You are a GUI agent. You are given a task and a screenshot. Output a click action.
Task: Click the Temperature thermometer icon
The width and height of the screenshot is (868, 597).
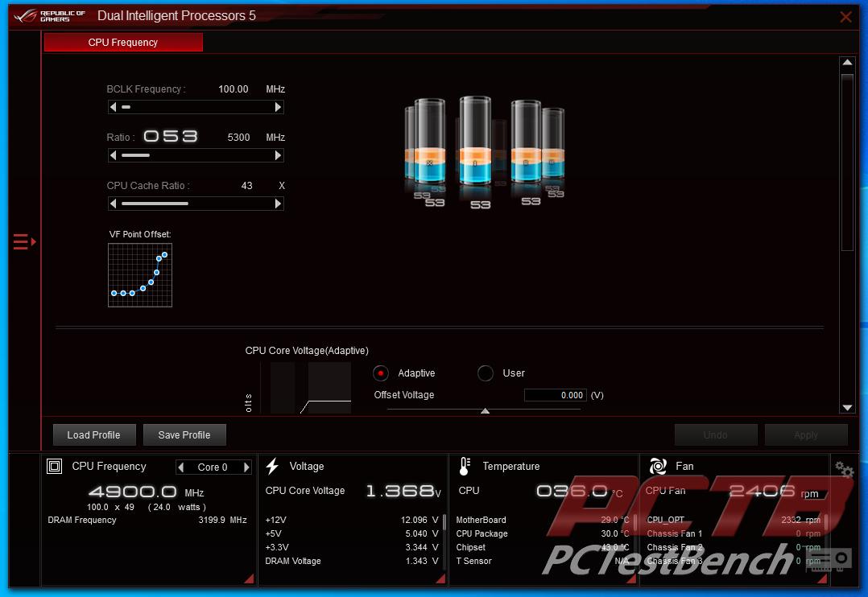pos(465,467)
